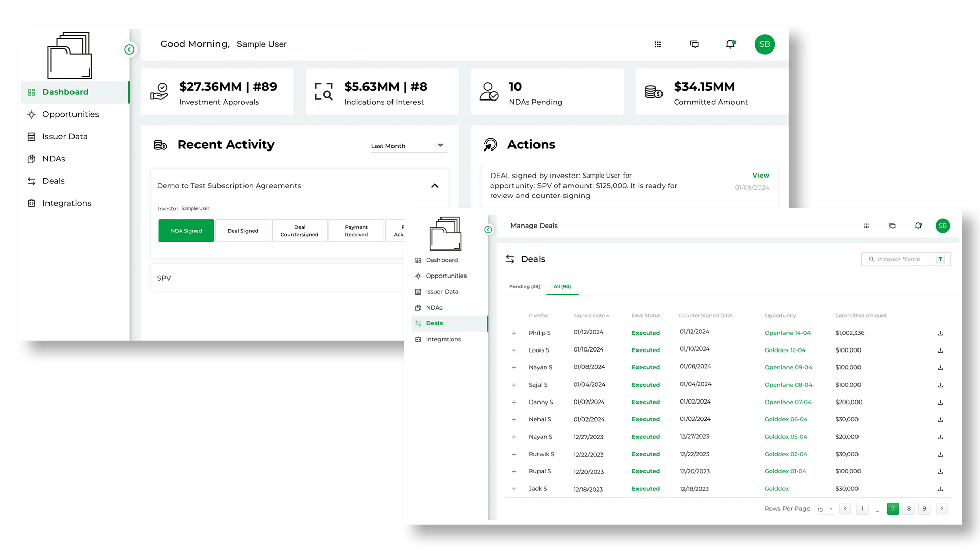Select Integrations in the Manage Deals sidebar
This screenshot has height=551, width=980.
(443, 339)
